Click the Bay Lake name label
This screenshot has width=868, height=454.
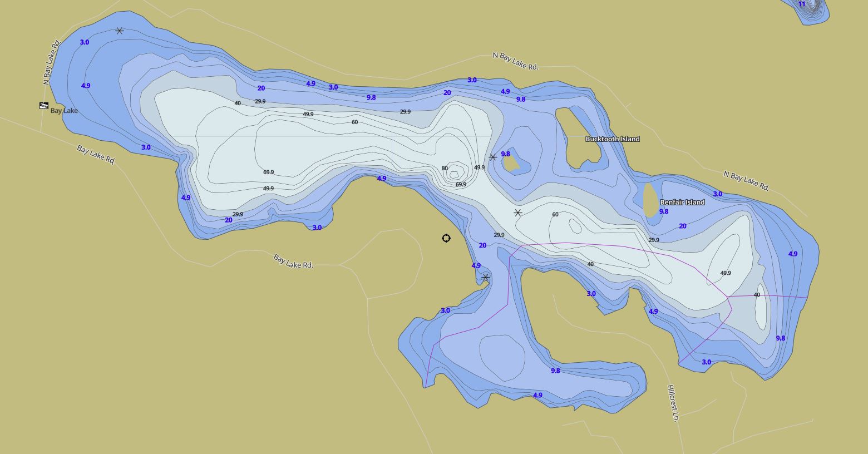pyautogui.click(x=64, y=111)
